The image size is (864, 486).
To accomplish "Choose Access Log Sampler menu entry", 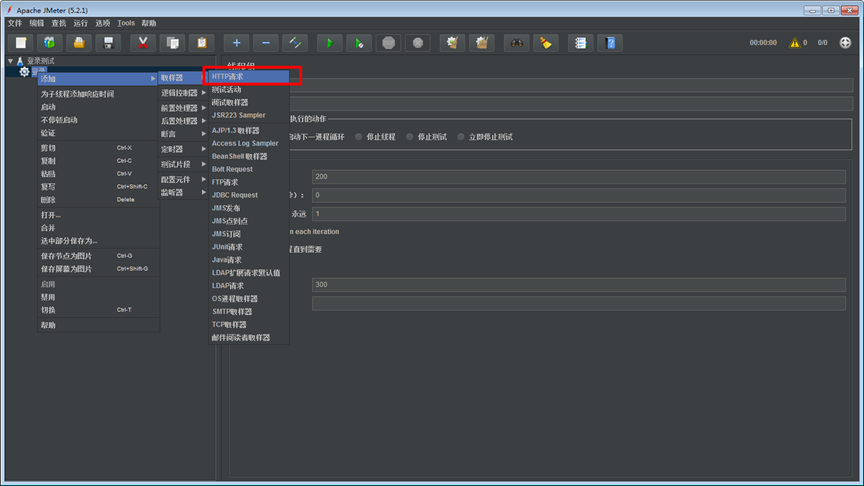I will [x=249, y=143].
